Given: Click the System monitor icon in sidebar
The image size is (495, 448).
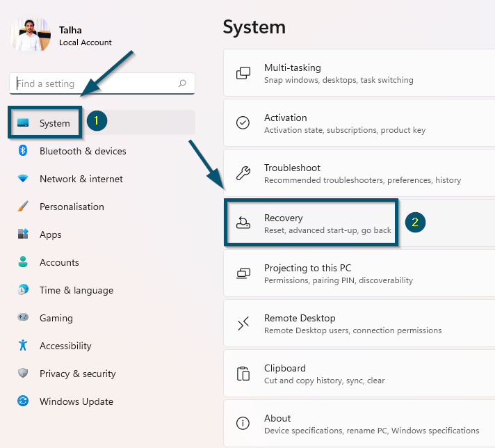Looking at the screenshot, I should 23,122.
